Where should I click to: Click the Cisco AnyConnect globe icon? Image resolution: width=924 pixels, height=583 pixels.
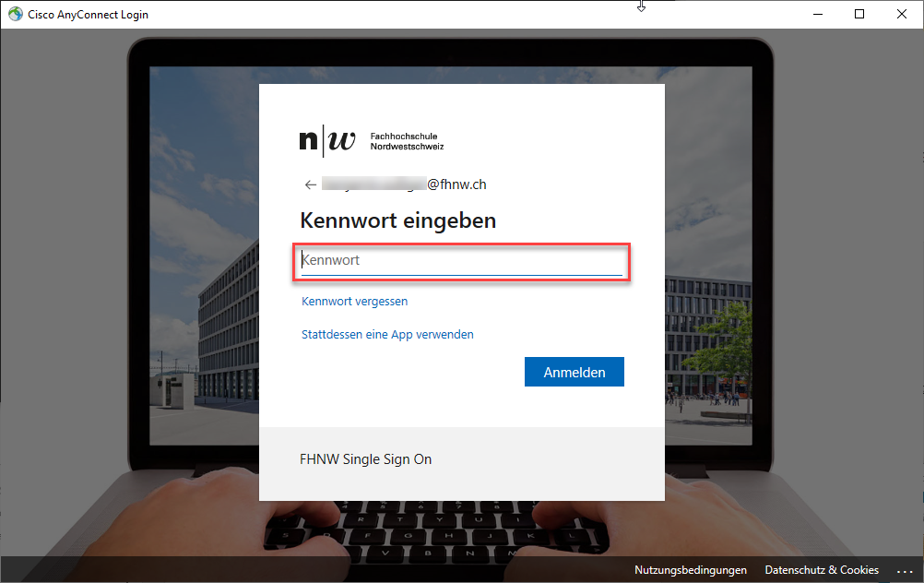click(15, 15)
